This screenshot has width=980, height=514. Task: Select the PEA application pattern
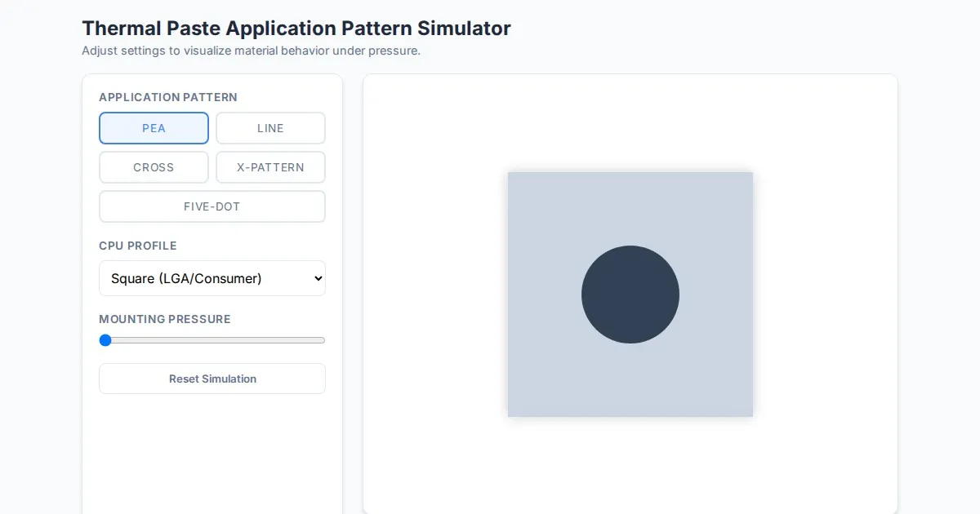[x=154, y=128]
